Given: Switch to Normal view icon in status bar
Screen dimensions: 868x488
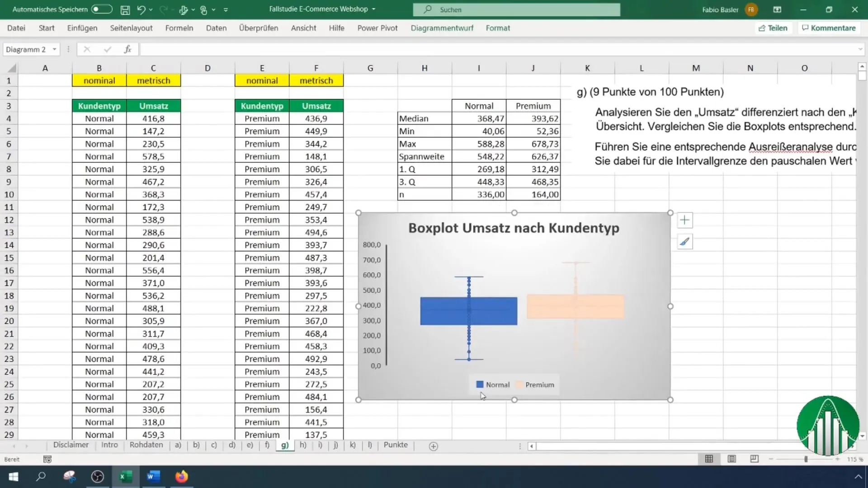Looking at the screenshot, I should point(709,459).
